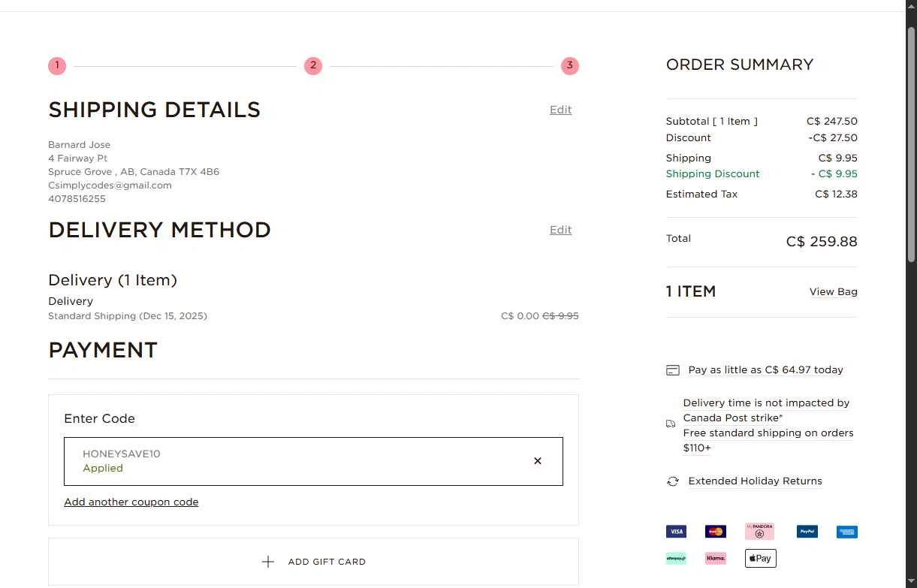Go to checkout step 2
This screenshot has width=917, height=588.
point(313,66)
